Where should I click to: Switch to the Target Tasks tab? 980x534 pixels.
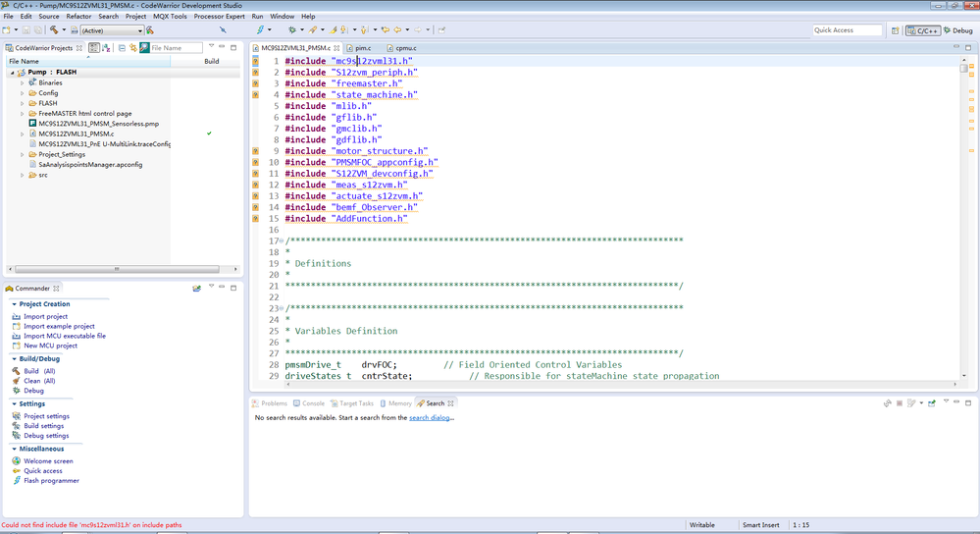[x=352, y=403]
